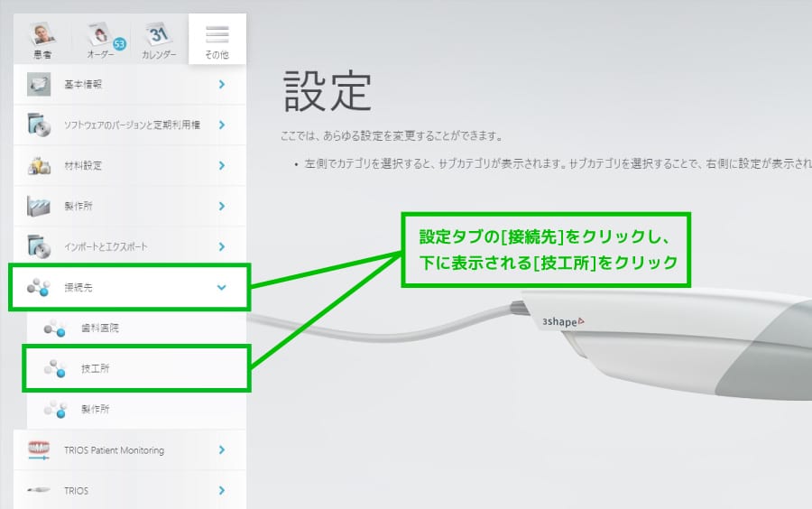Select the 接続先 label
812x509 pixels.
click(78, 287)
